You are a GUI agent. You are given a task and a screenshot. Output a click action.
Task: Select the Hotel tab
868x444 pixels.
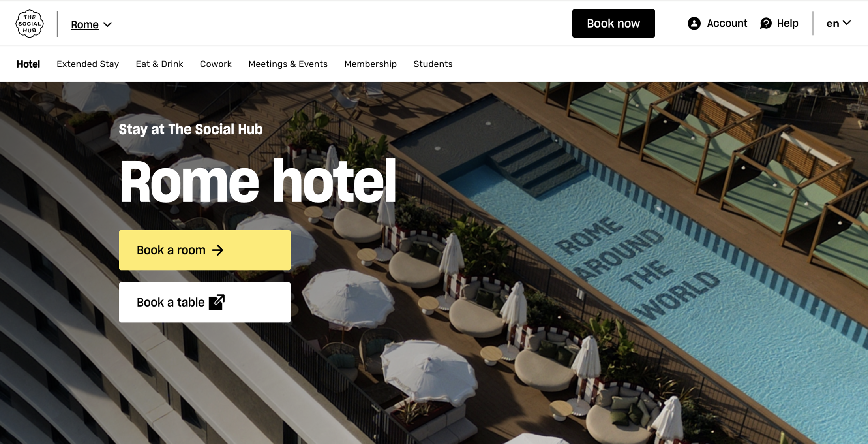coord(28,64)
